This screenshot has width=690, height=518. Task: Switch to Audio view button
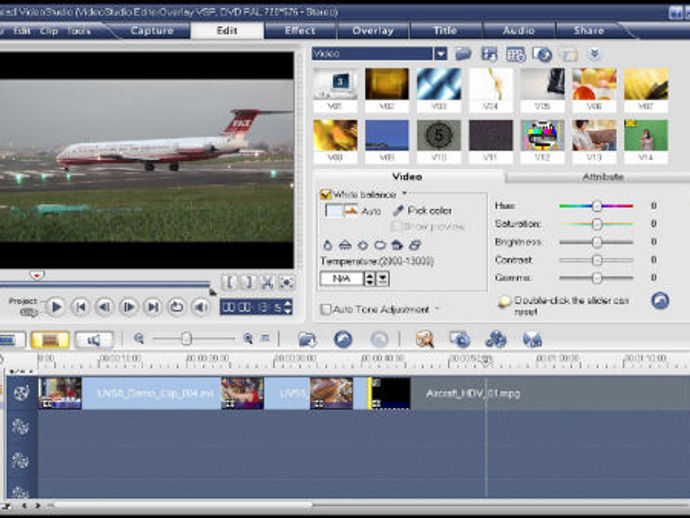(x=94, y=340)
